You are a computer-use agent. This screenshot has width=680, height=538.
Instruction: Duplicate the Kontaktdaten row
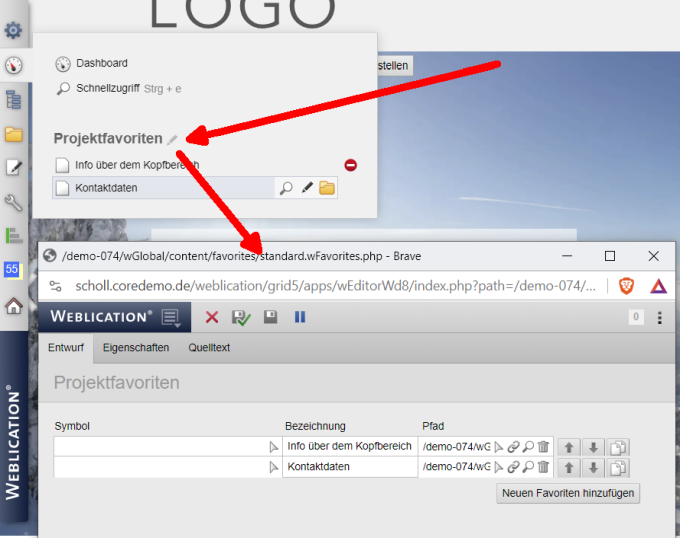click(x=618, y=468)
